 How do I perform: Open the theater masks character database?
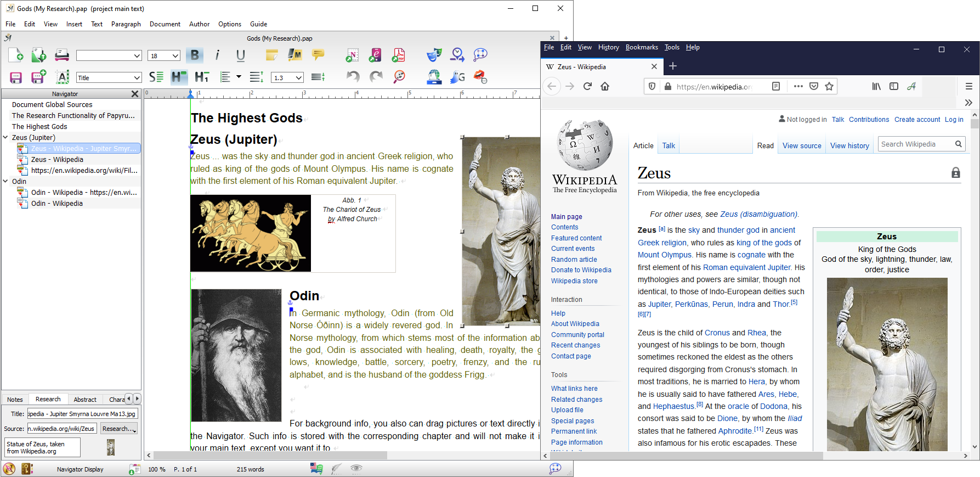pyautogui.click(x=434, y=55)
